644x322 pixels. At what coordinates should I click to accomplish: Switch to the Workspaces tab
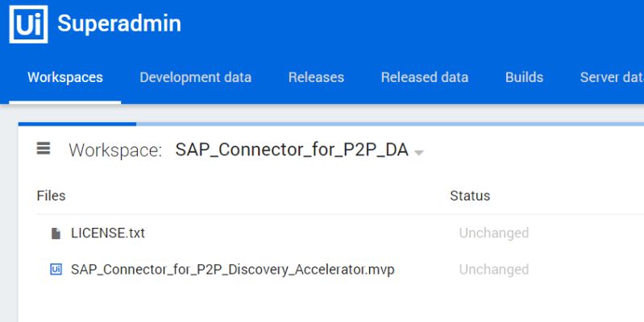tap(65, 77)
